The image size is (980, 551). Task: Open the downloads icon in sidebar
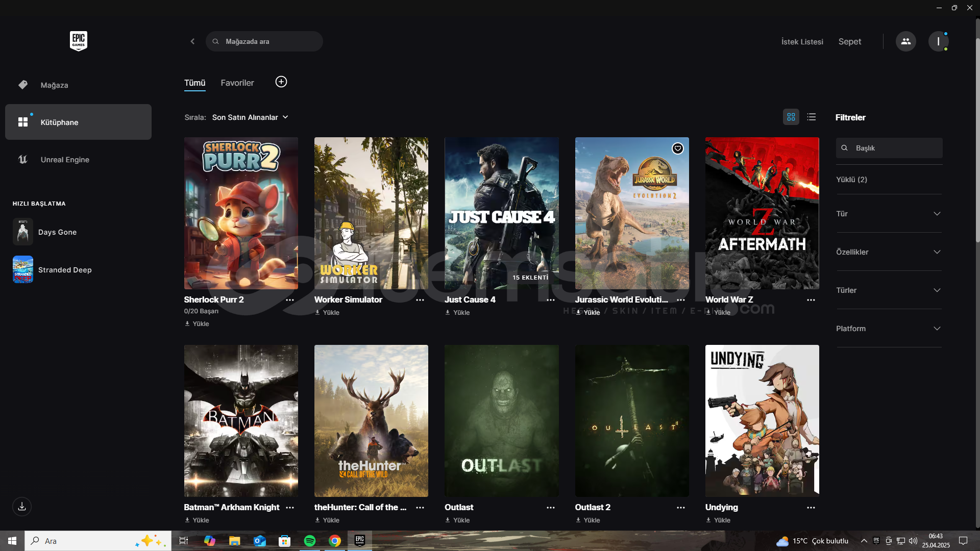pyautogui.click(x=22, y=507)
